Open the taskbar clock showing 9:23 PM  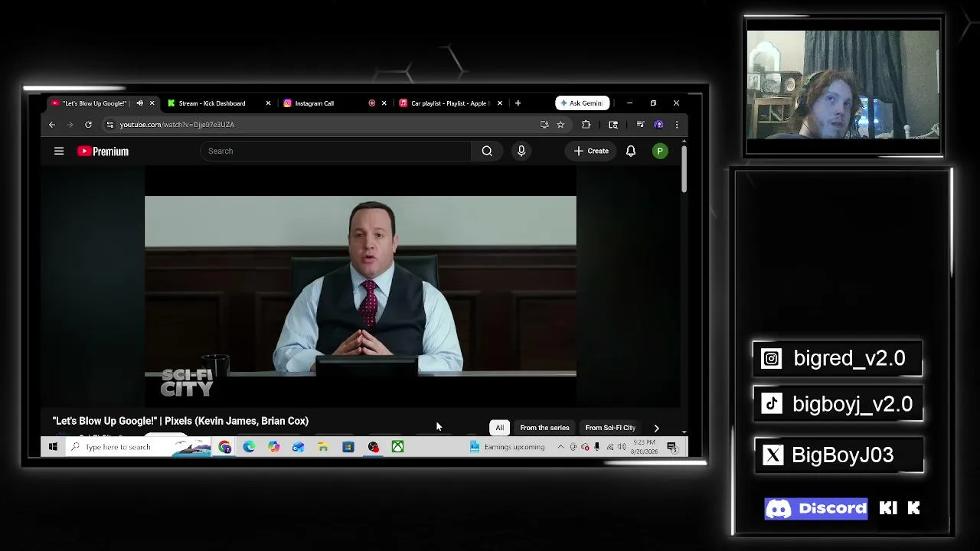tap(645, 447)
